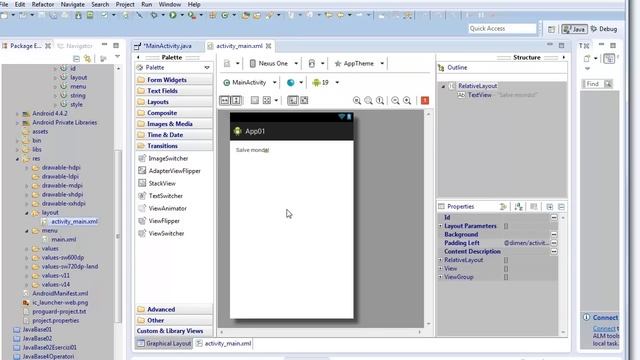Switch to the MainActivity.java editor tab
This screenshot has width=640, height=360.
168,46
